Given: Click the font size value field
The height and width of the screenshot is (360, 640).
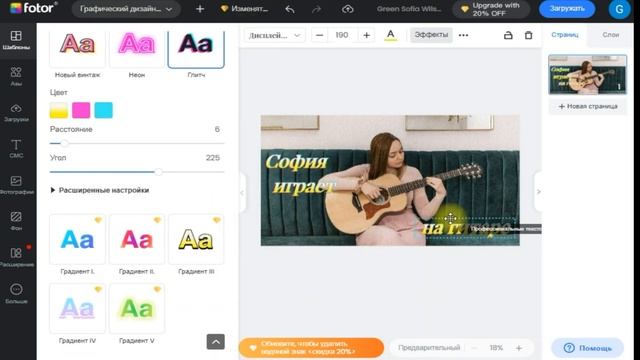Looking at the screenshot, I should pos(342,35).
